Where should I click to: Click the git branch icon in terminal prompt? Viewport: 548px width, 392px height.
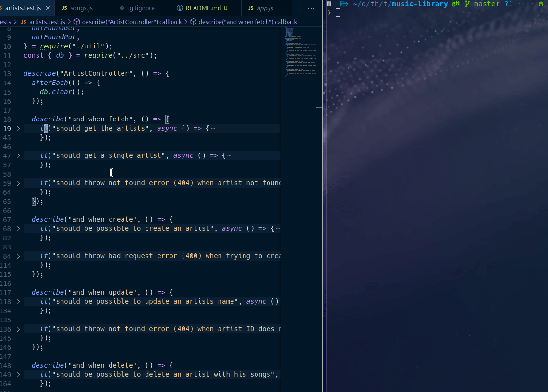pos(467,4)
